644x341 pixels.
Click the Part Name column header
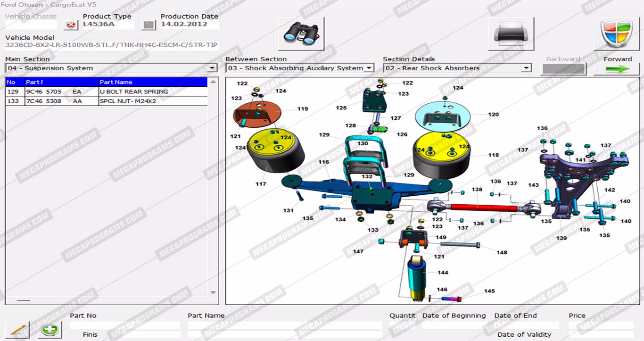point(153,82)
